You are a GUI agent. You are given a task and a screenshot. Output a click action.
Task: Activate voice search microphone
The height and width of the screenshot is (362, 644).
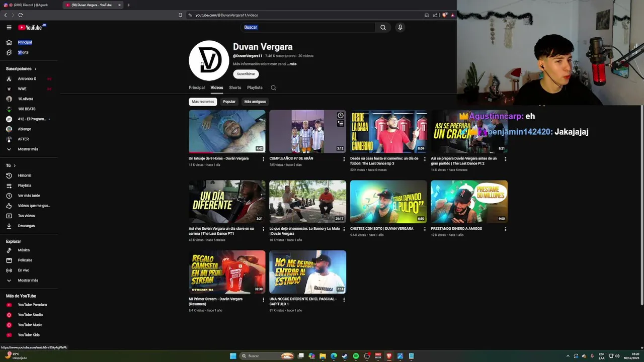click(400, 27)
